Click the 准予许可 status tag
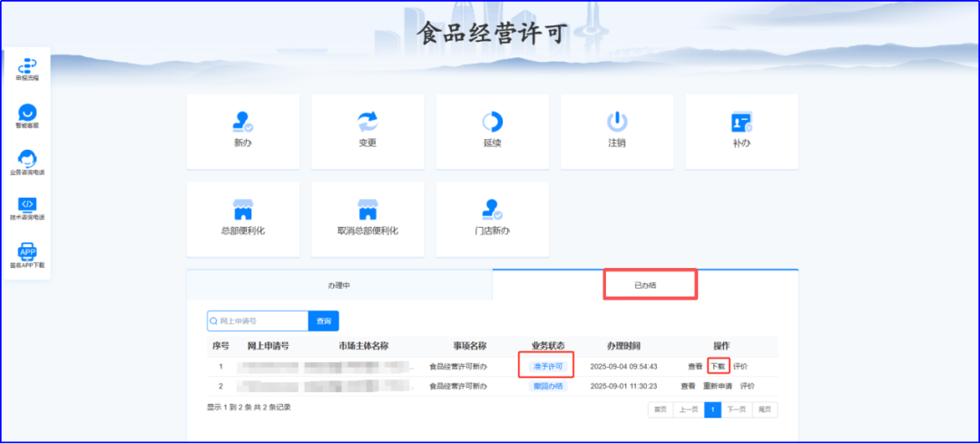 548,367
